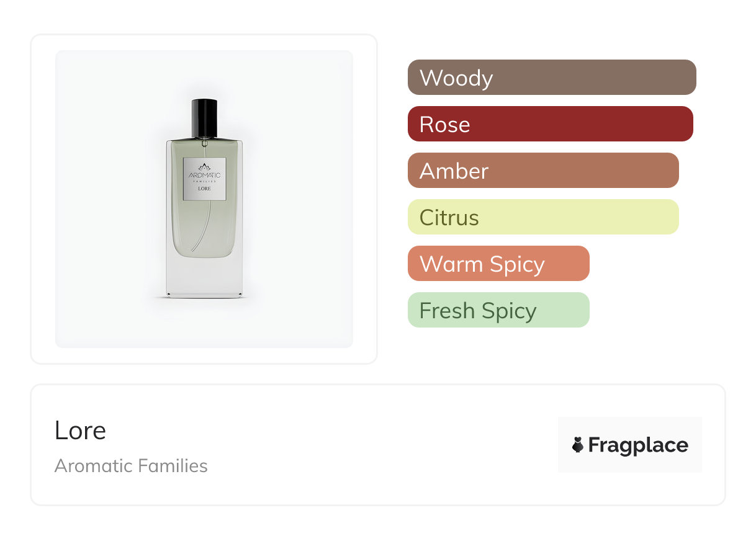Click the AROMATIC text on bottle label
Viewport: 756px width, 536px height.
[204, 176]
